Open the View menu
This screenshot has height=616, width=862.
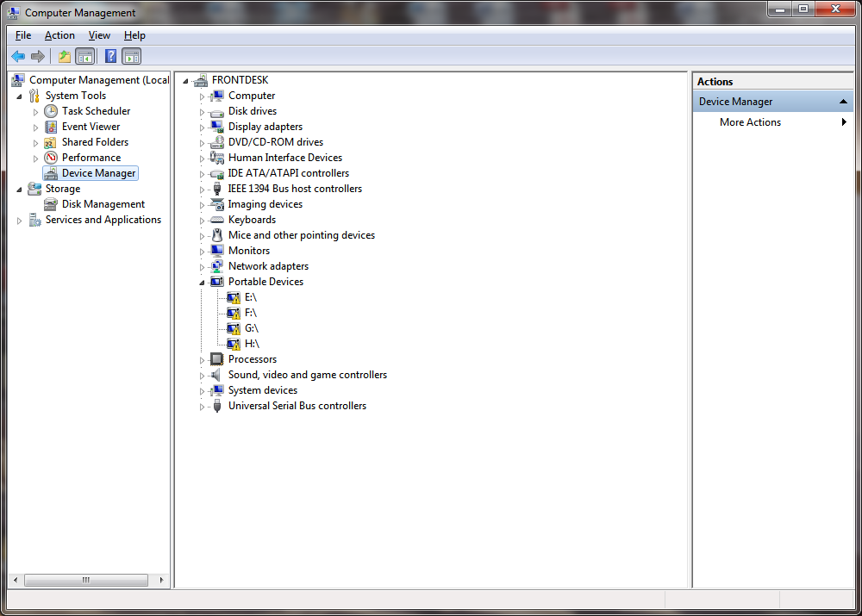[99, 35]
